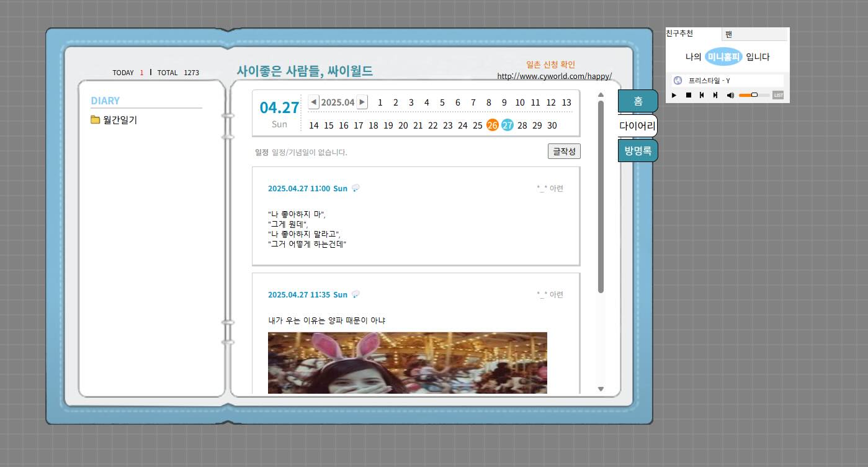Click the TOTAL 1273 visitor counter

point(178,73)
